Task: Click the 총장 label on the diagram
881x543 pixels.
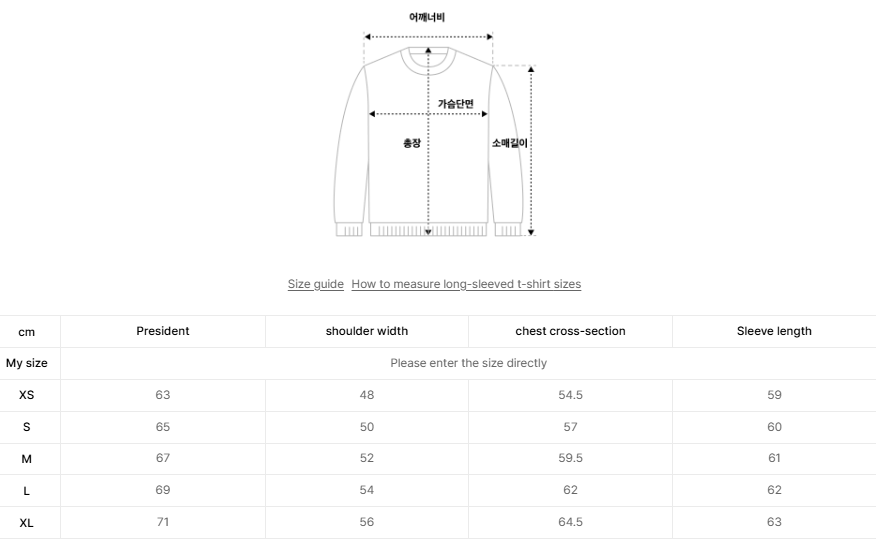Action: pos(411,143)
